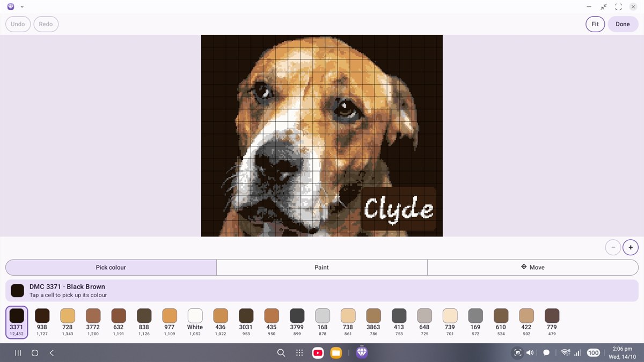Select colour swatch DMC 779
The width and height of the screenshot is (644, 362).
tap(552, 322)
